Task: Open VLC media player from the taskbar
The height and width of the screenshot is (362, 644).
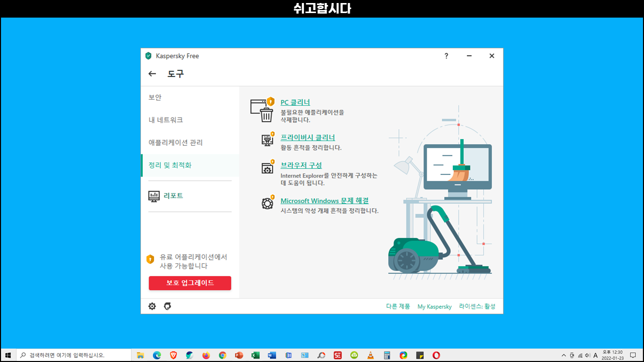Action: [x=370, y=355]
